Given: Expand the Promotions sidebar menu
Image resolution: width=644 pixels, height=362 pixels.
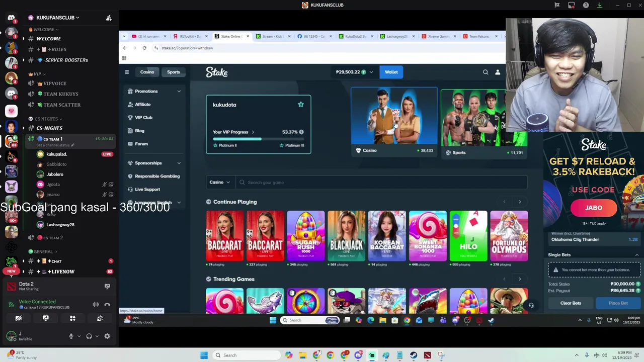Looking at the screenshot, I should [154, 91].
